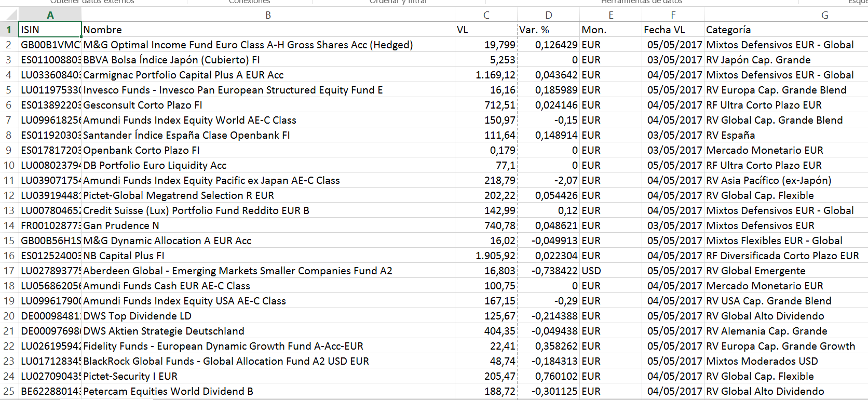Click the Nombre header cell
Viewport: 868px width, 400px height.
[x=268, y=30]
